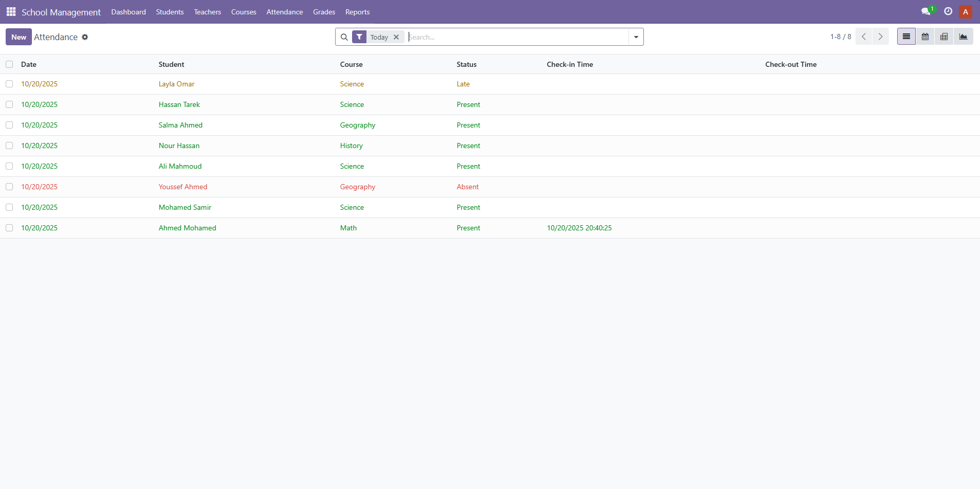
Task: Click the search magnifier icon
Action: 344,37
